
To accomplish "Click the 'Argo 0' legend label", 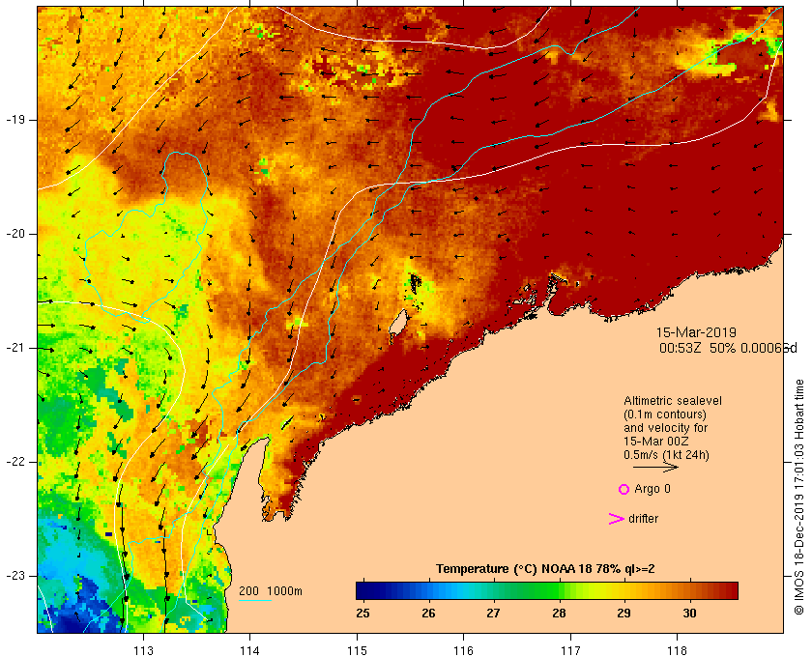I will click(x=652, y=489).
